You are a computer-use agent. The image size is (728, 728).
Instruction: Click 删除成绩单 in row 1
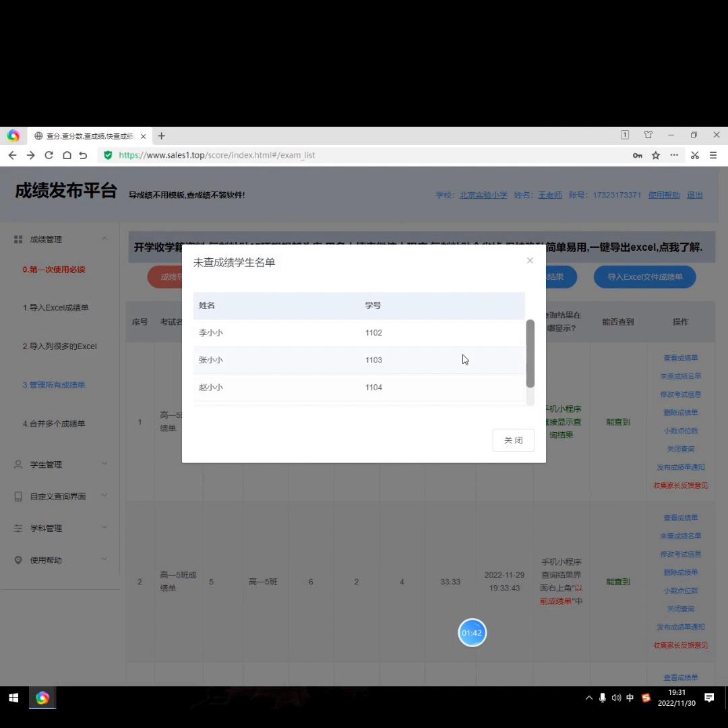680,413
